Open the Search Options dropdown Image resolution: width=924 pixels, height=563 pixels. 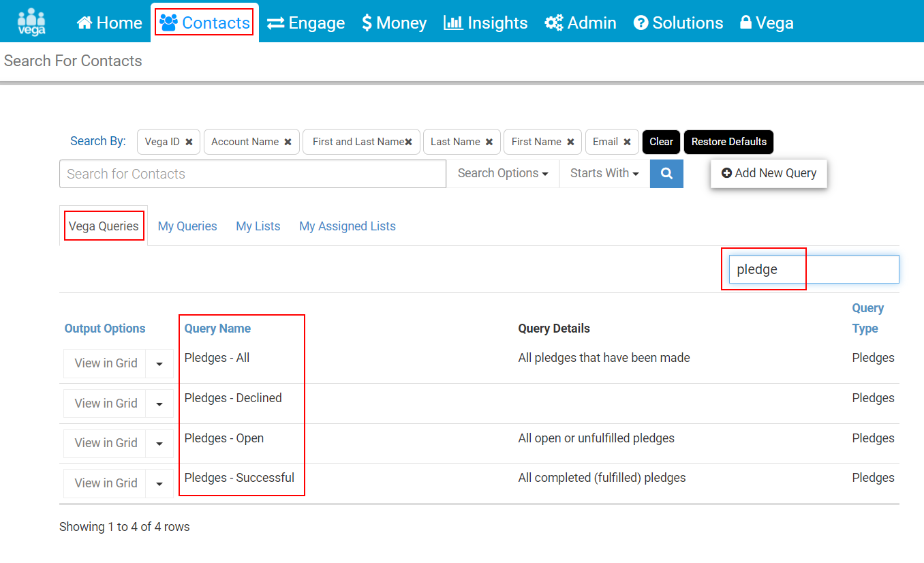point(503,174)
